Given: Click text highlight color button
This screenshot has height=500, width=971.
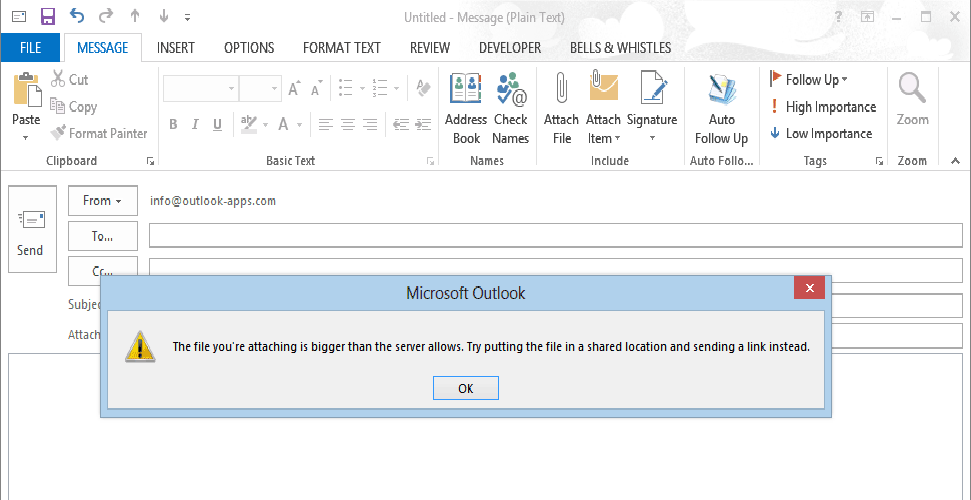Looking at the screenshot, I should click(x=249, y=124).
